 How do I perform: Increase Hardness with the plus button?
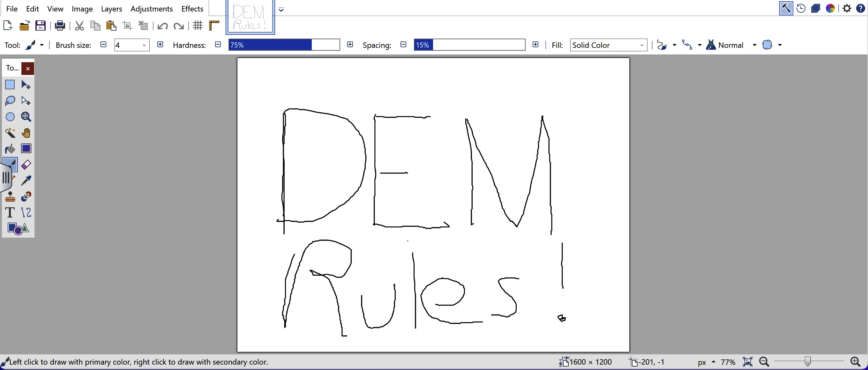[x=350, y=45]
